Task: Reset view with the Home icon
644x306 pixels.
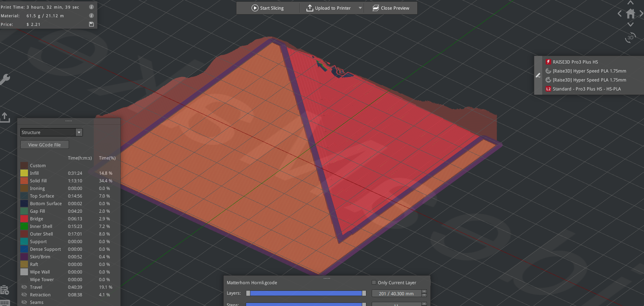Action: coord(631,14)
